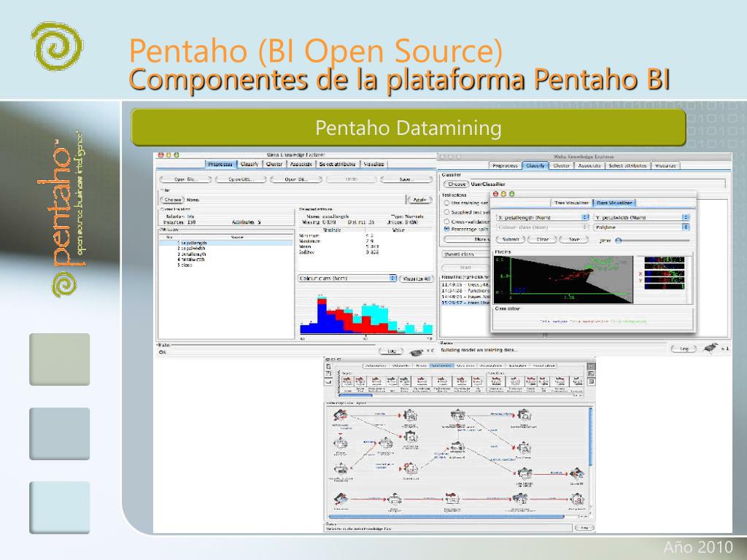This screenshot has height=560, width=747.
Task: Select first component icon in Knowledge Flow palette
Action: (x=347, y=381)
